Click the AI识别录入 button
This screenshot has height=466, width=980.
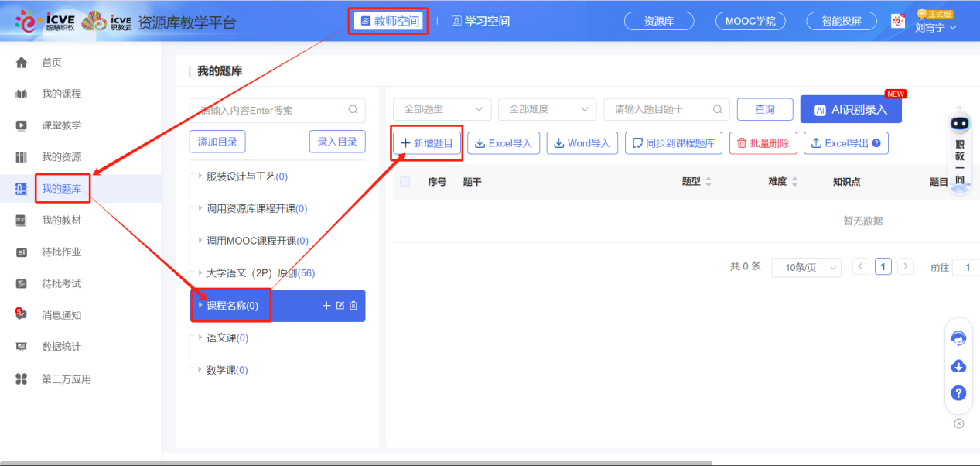click(x=851, y=110)
